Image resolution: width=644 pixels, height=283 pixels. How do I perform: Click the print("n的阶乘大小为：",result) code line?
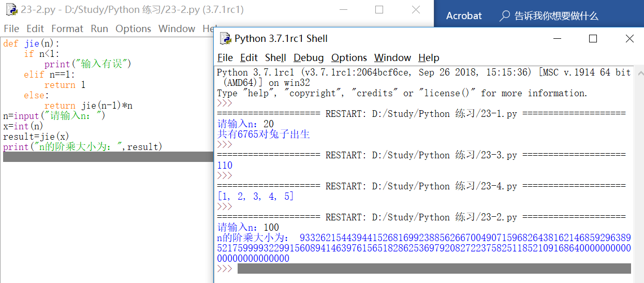point(83,147)
